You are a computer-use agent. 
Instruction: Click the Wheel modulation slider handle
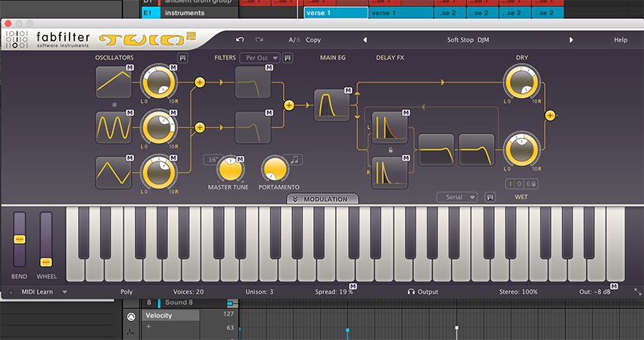46,261
